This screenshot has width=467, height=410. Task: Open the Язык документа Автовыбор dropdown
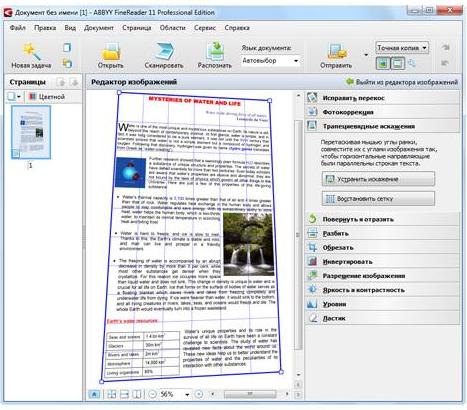pyautogui.click(x=270, y=61)
